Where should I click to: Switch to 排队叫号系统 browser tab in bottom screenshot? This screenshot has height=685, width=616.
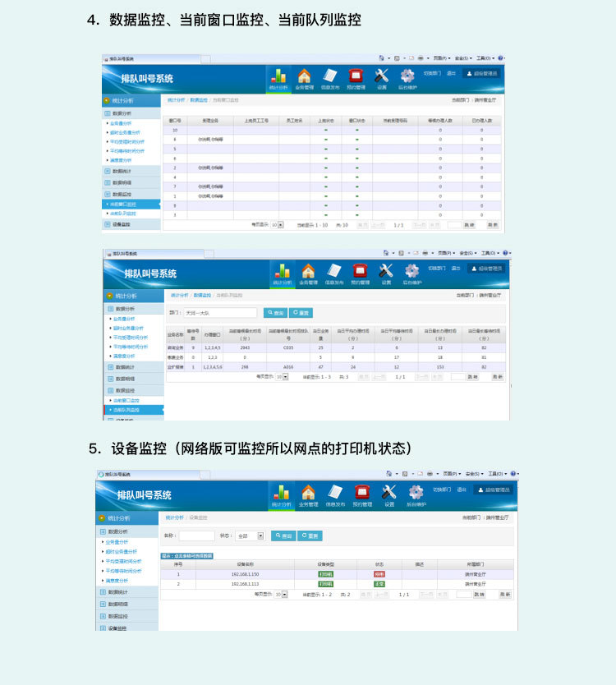pos(149,475)
